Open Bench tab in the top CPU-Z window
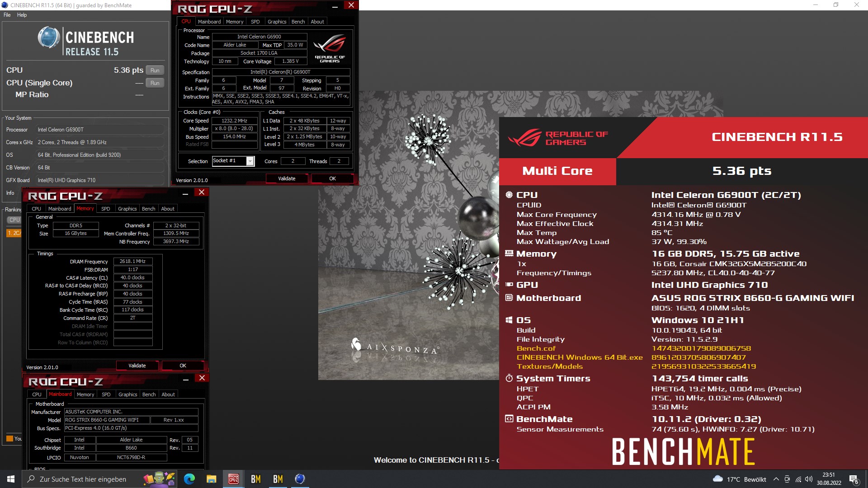Viewport: 868px width, 488px height. point(298,22)
